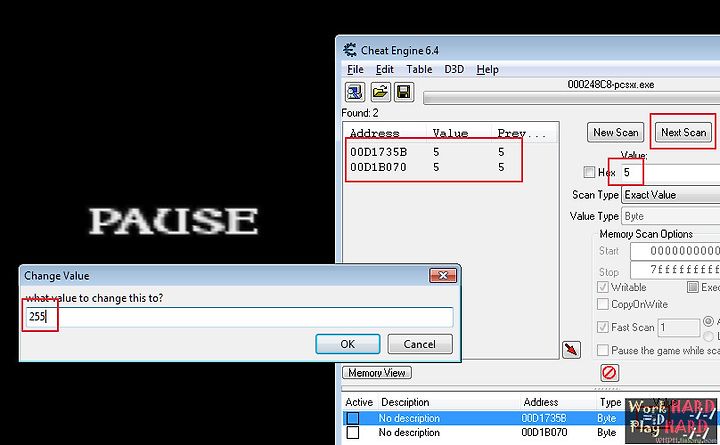720x445 pixels.
Task: Click the Prev column header in results
Action: tap(523, 133)
